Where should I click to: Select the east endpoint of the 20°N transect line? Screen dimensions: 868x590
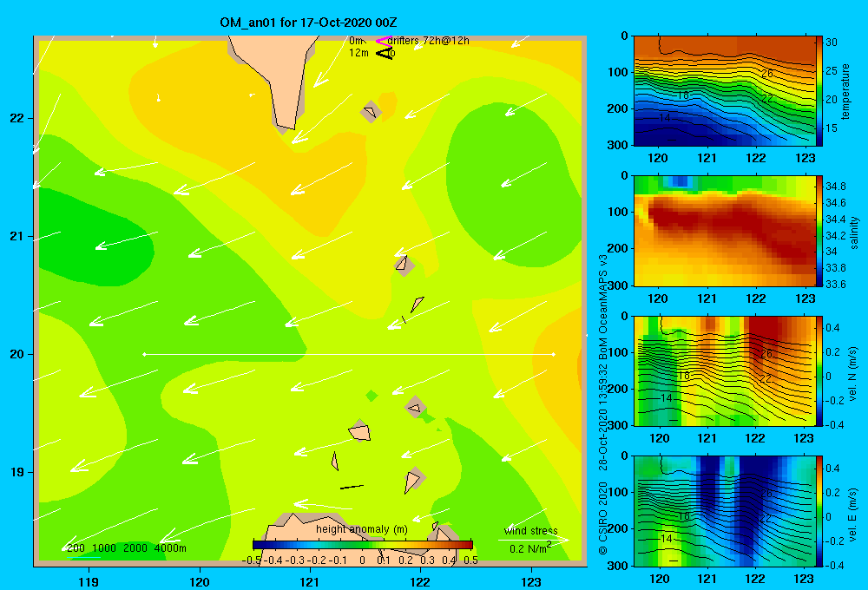click(x=554, y=354)
